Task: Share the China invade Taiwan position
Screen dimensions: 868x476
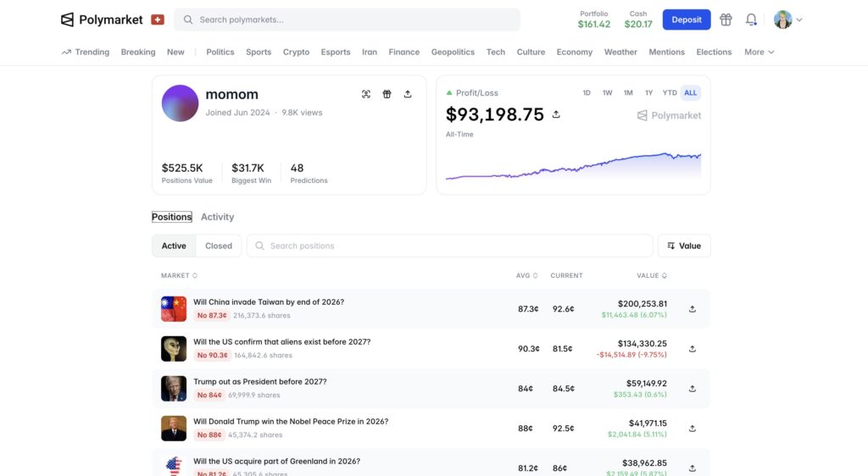Action: pos(692,309)
